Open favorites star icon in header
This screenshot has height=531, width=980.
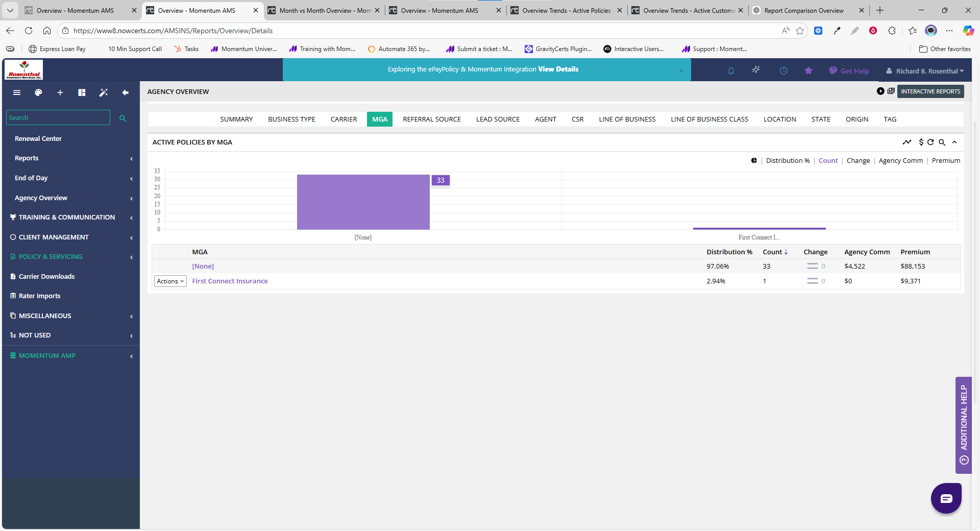click(x=808, y=71)
